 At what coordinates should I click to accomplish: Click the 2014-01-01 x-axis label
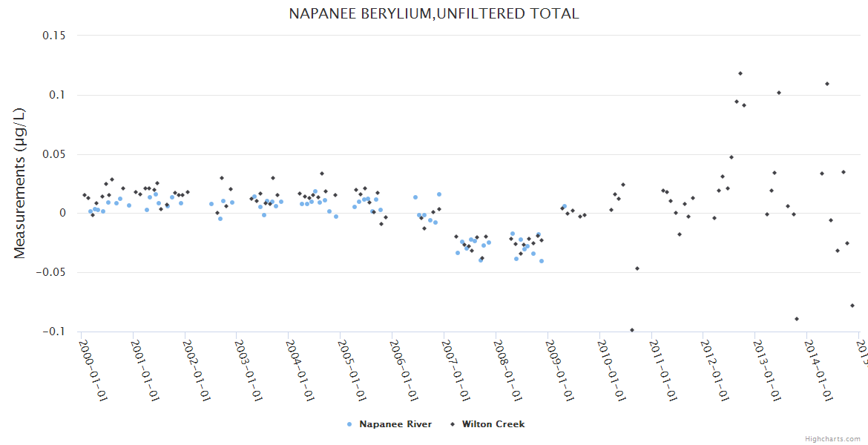tap(818, 371)
